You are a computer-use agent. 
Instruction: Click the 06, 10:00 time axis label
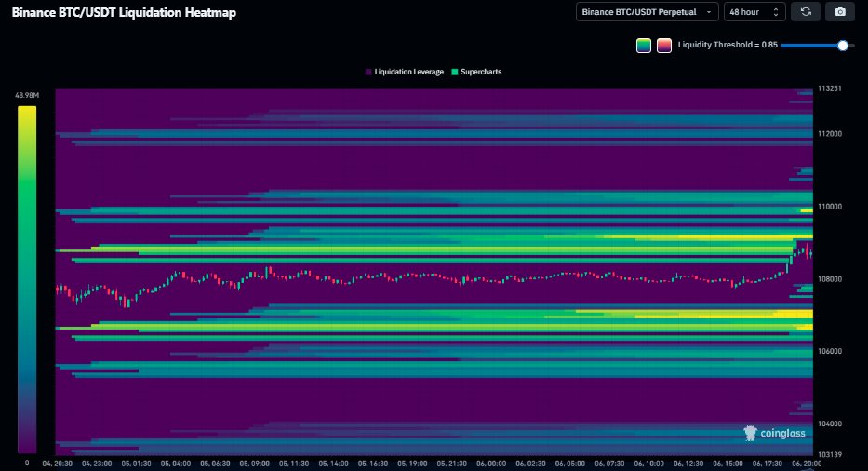(x=648, y=464)
